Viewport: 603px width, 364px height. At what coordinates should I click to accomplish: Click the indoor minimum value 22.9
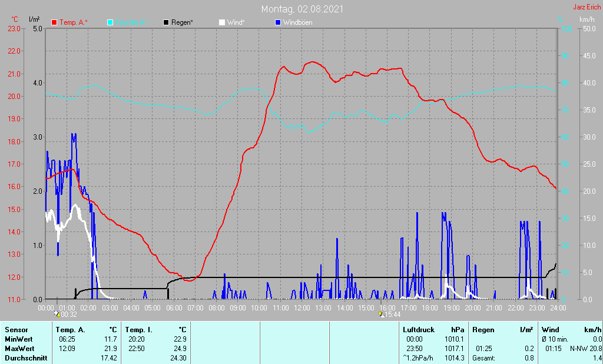pyautogui.click(x=180, y=339)
